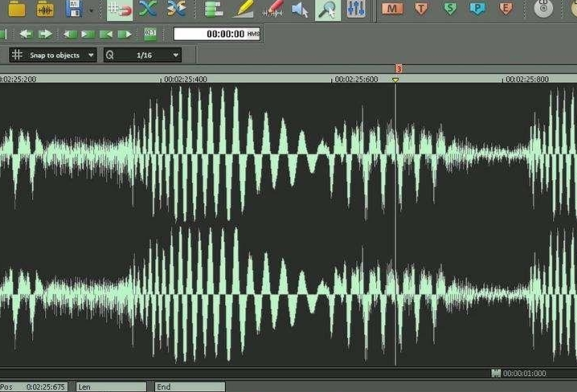Select the speaker scrub pointer tool
This screenshot has height=392, width=577.
[x=300, y=10]
